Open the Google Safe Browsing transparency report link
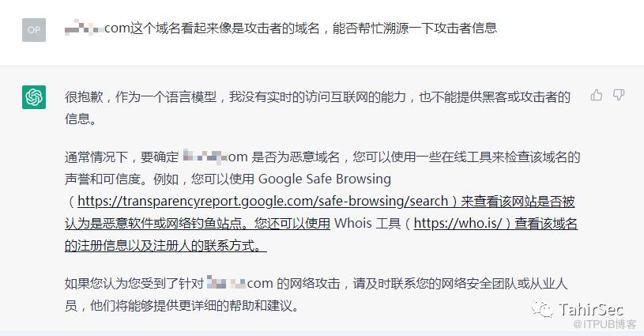The height and width of the screenshot is (336, 644). (262, 201)
